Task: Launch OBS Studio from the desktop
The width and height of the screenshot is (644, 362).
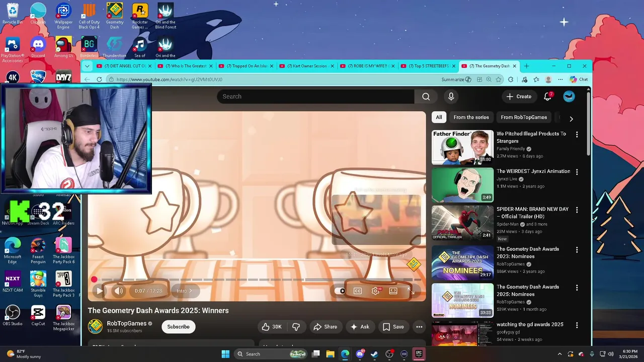Action: point(13,316)
